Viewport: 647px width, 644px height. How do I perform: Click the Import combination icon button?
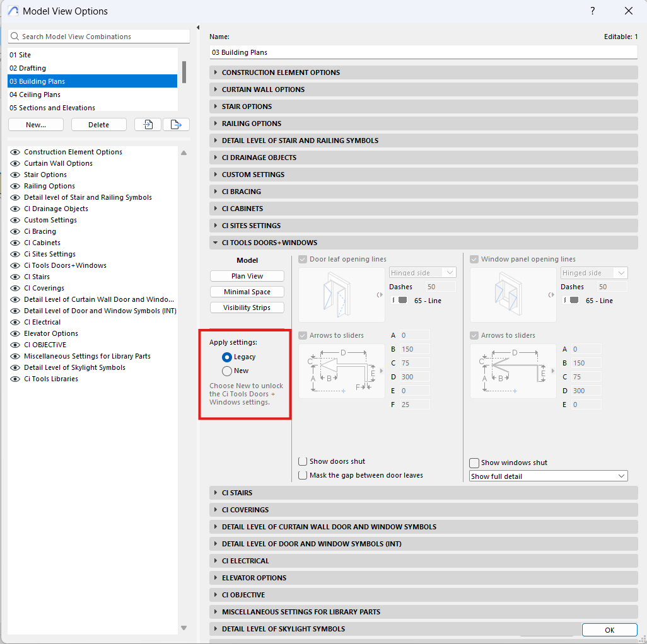148,125
